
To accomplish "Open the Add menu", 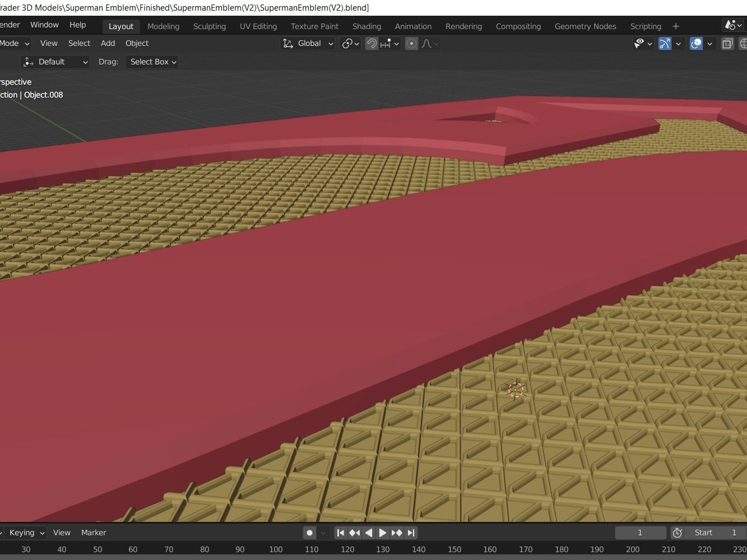I will (108, 43).
